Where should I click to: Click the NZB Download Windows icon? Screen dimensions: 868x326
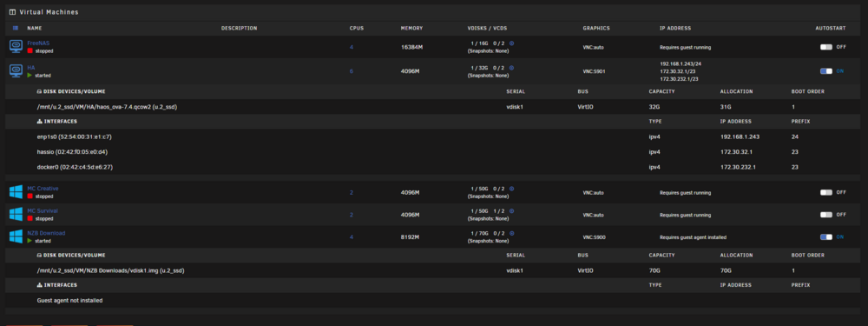click(16, 236)
